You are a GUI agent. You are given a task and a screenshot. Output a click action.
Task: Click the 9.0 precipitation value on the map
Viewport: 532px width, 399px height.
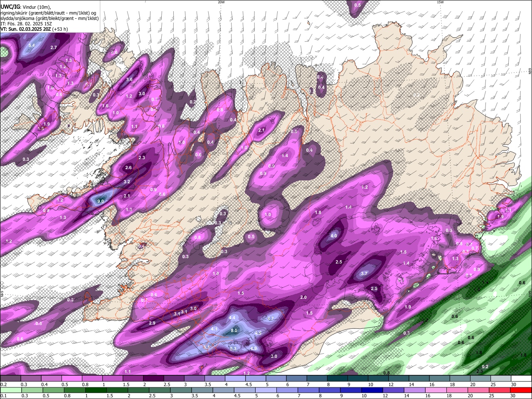coord(100,201)
